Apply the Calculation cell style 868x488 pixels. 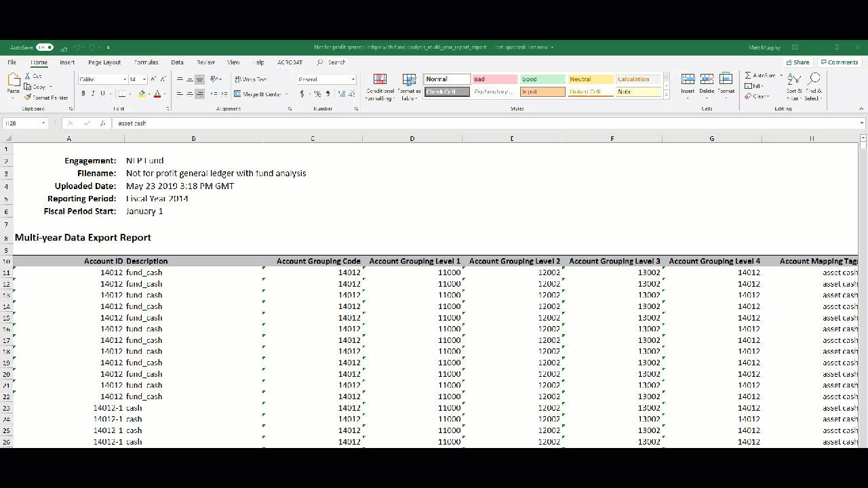[639, 79]
